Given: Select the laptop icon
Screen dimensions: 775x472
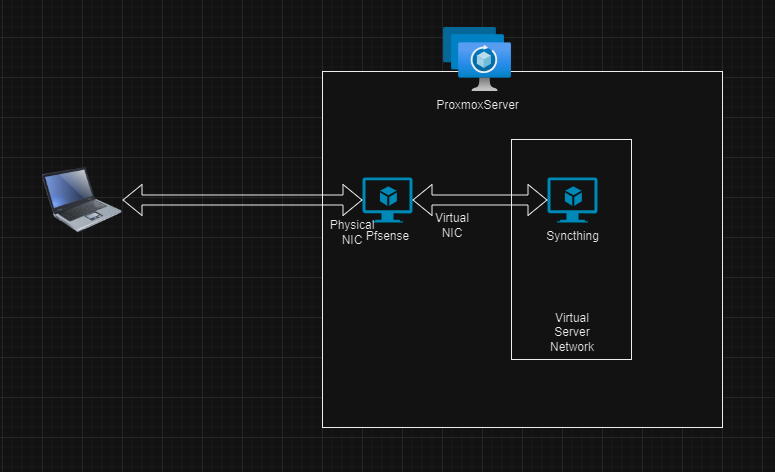Looking at the screenshot, I should 82,199.
